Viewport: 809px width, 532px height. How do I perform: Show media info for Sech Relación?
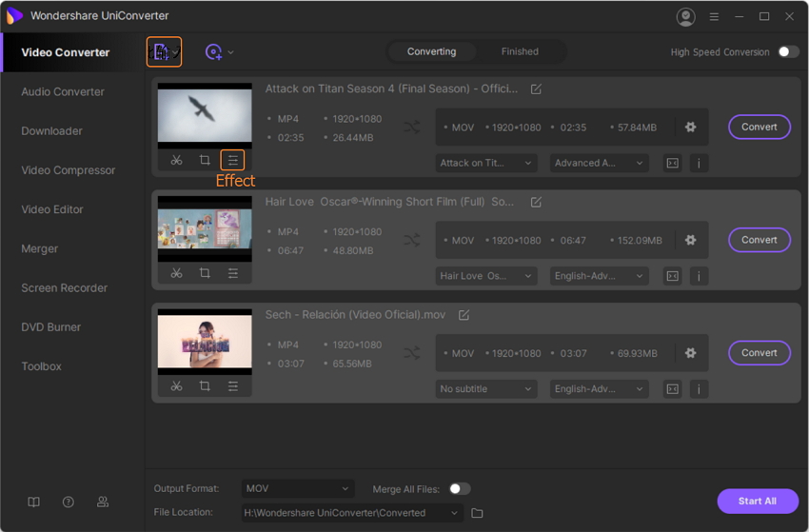[699, 389]
